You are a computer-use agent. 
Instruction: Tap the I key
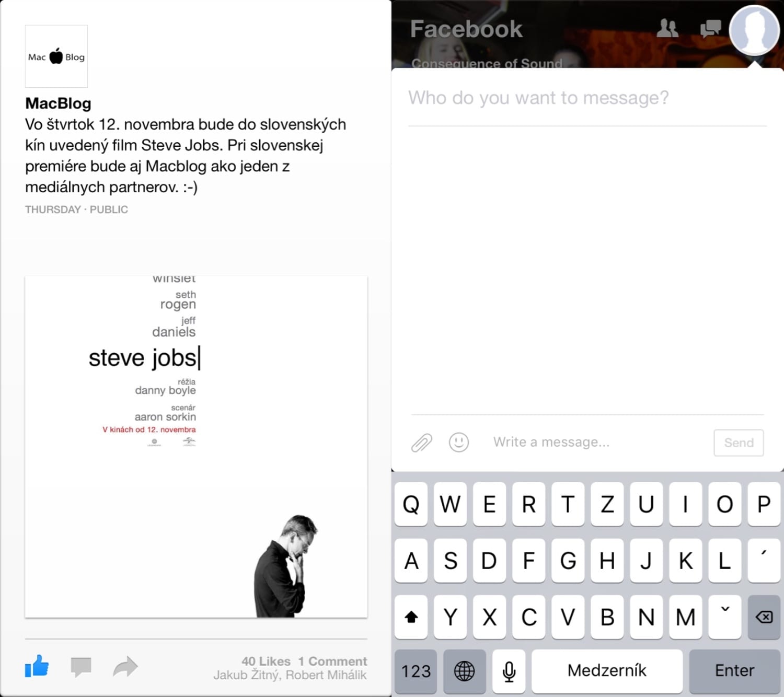click(686, 504)
